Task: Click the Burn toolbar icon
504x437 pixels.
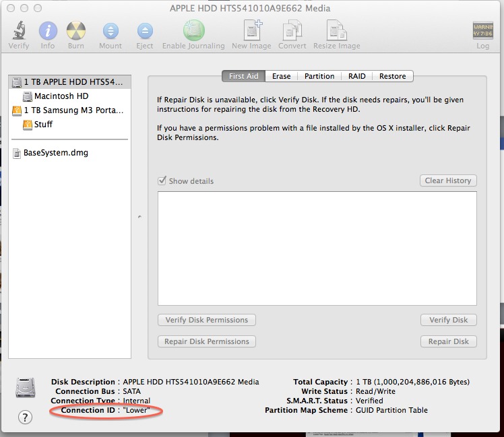Action: [x=76, y=31]
